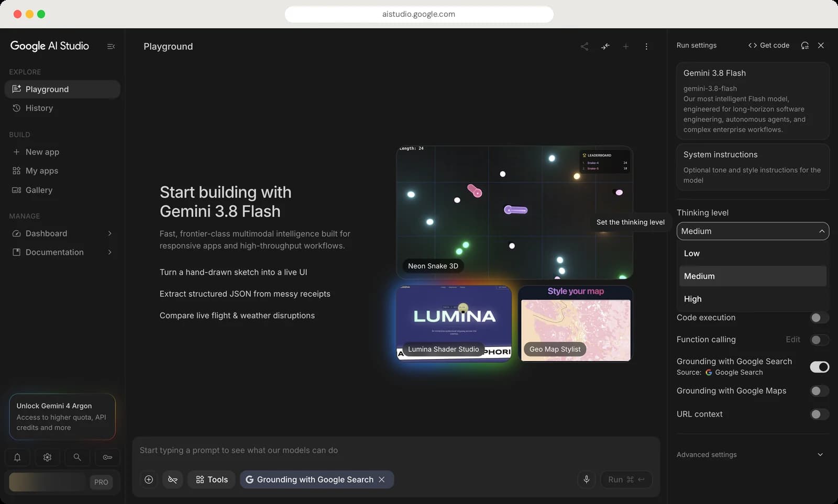Click the compare mode icon in header
838x504 pixels.
pos(605,47)
